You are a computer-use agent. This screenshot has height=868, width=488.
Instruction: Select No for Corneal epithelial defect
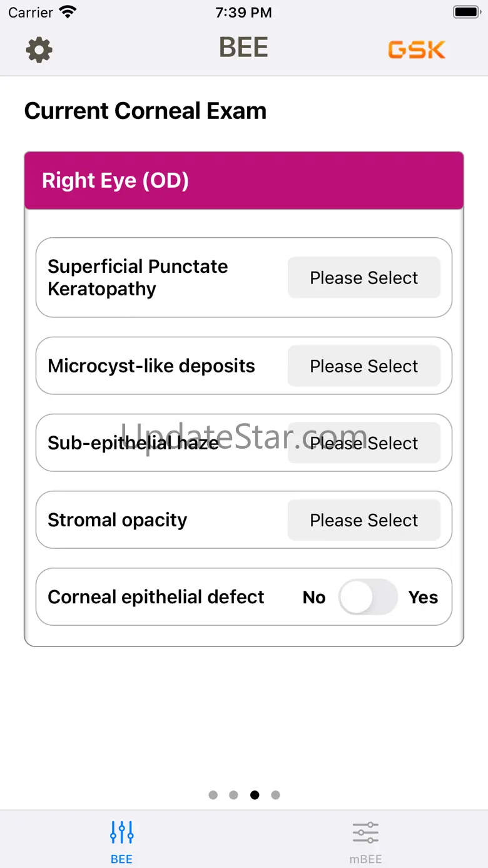point(314,598)
